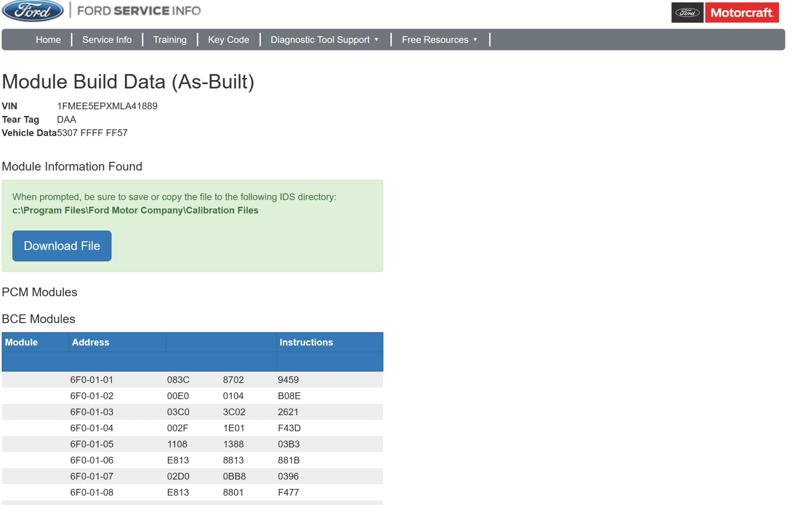Screen dimensions: 812x505
Task: Click the small Ford badge beside Motorcraft
Action: coord(687,13)
